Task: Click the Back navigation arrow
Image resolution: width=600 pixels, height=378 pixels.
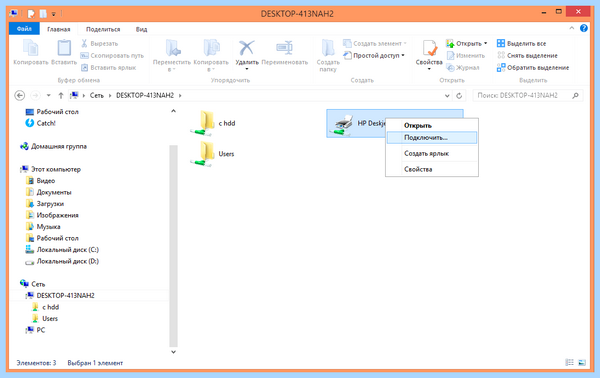Action: pos(20,95)
